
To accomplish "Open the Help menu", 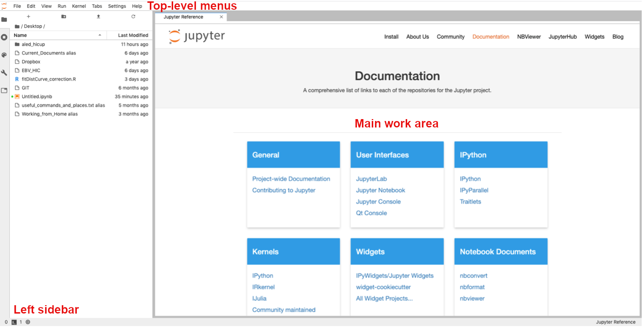I will pyautogui.click(x=137, y=7).
